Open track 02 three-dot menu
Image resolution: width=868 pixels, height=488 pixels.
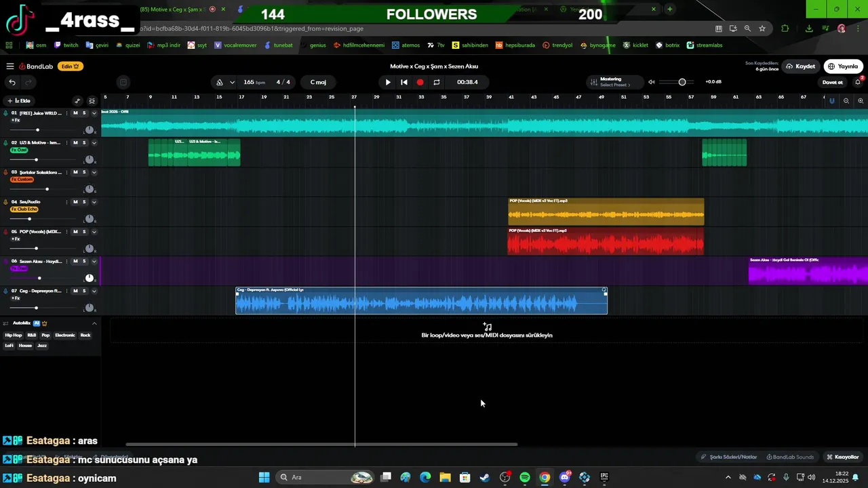pyautogui.click(x=66, y=143)
